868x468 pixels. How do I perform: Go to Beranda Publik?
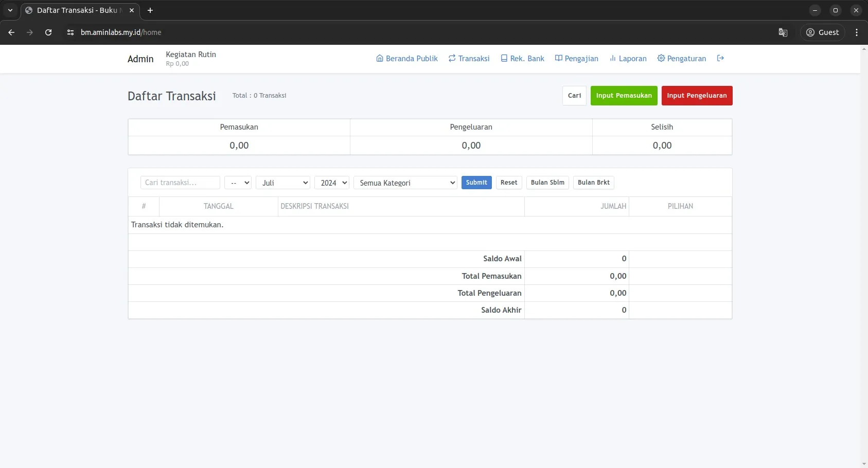tap(407, 59)
